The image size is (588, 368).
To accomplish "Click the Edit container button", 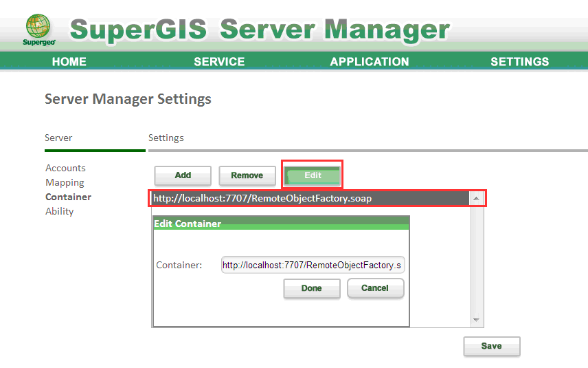I will [313, 175].
